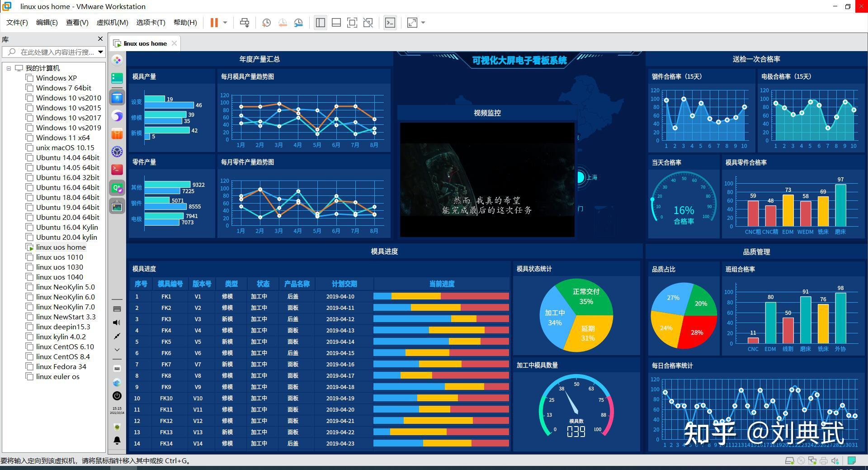The image size is (868, 470).
Task: Toggle the thumbnail bar view icon
Action: 336,23
